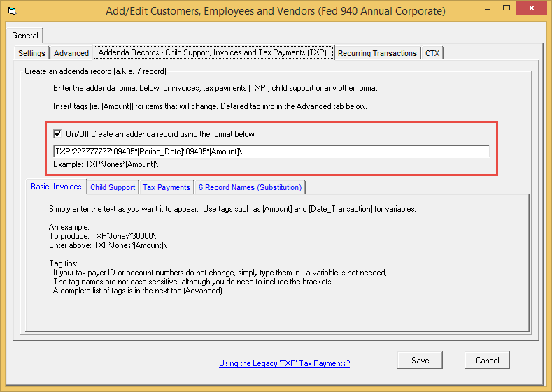Image resolution: width=552 pixels, height=392 pixels.
Task: Go to the Recurring Transactions tab
Action: 377,53
